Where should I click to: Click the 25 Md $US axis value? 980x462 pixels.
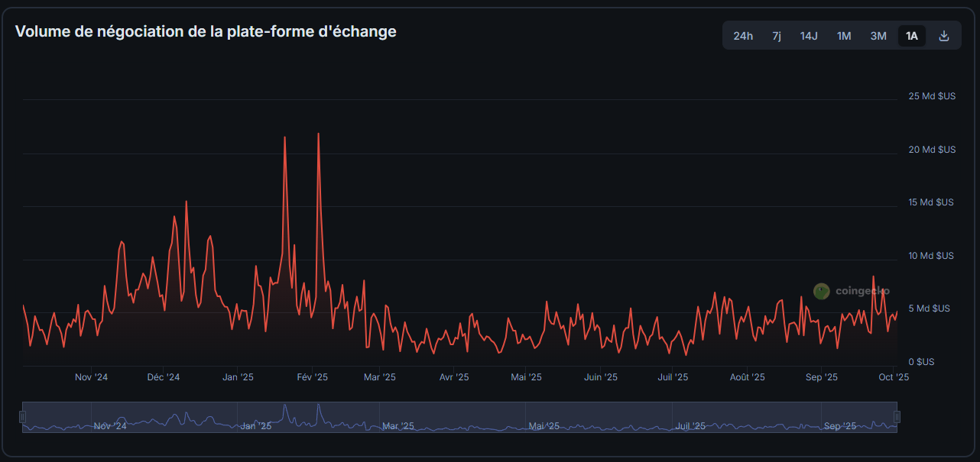tap(931, 95)
